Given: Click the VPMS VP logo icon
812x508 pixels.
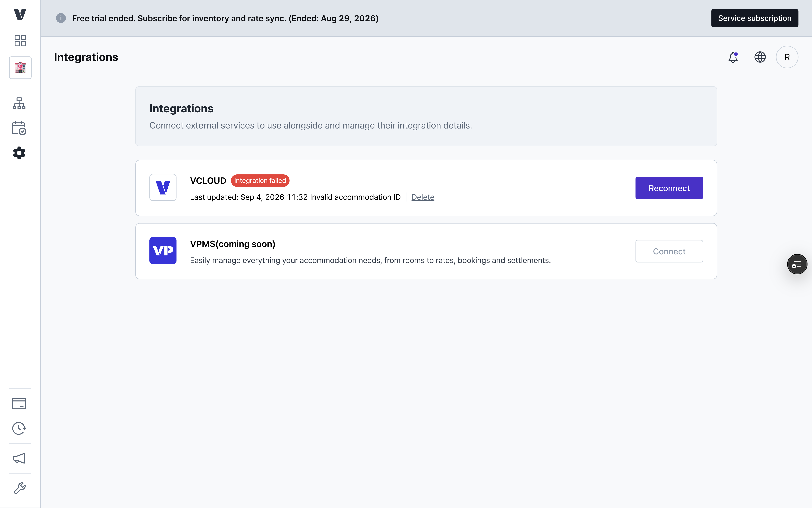Looking at the screenshot, I should point(163,251).
